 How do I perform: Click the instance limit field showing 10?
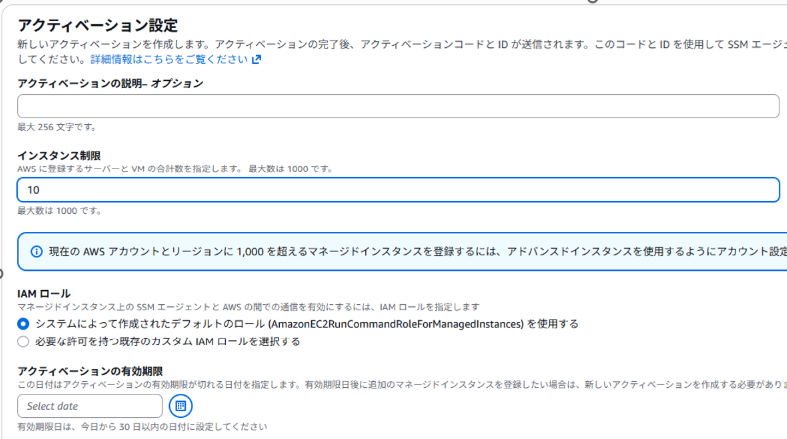coord(398,190)
